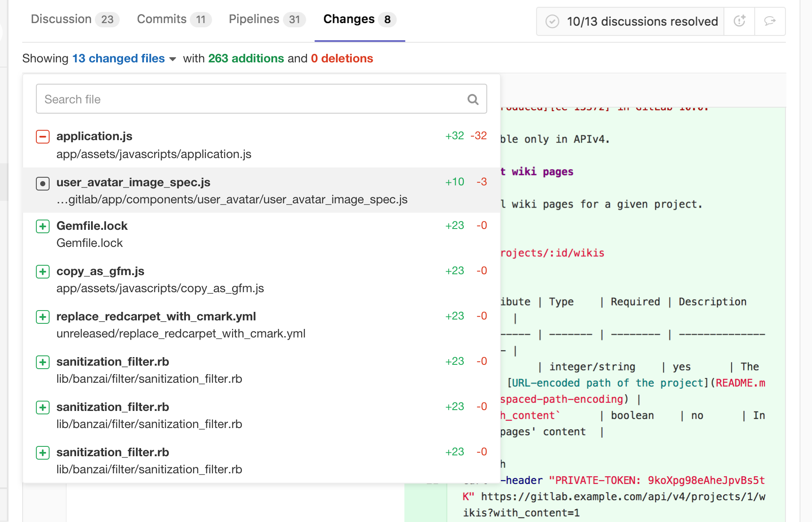Click the added-file icon beside copy_as_gfm.js

[42, 272]
